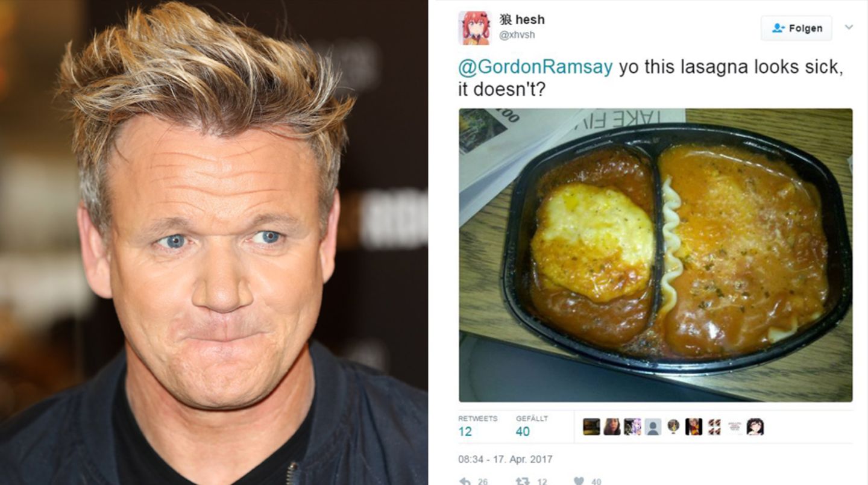The image size is (868, 485).
Task: Open the default gray silhouette liker avatar
Action: (x=653, y=427)
